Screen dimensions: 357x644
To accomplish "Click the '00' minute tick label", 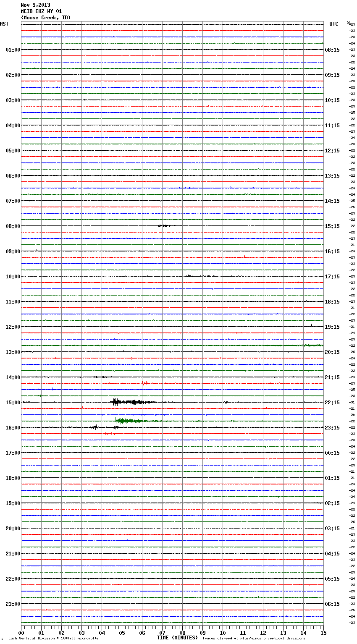I will tap(21, 633).
